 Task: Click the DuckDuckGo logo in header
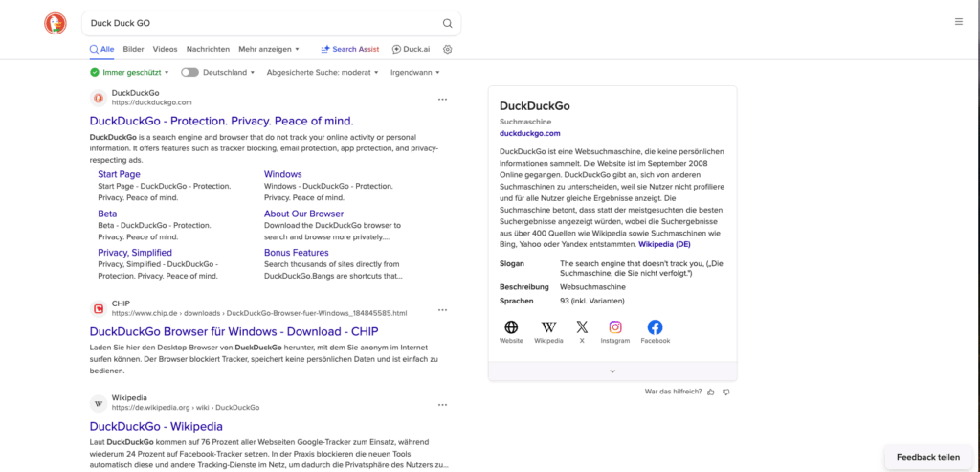(x=56, y=24)
